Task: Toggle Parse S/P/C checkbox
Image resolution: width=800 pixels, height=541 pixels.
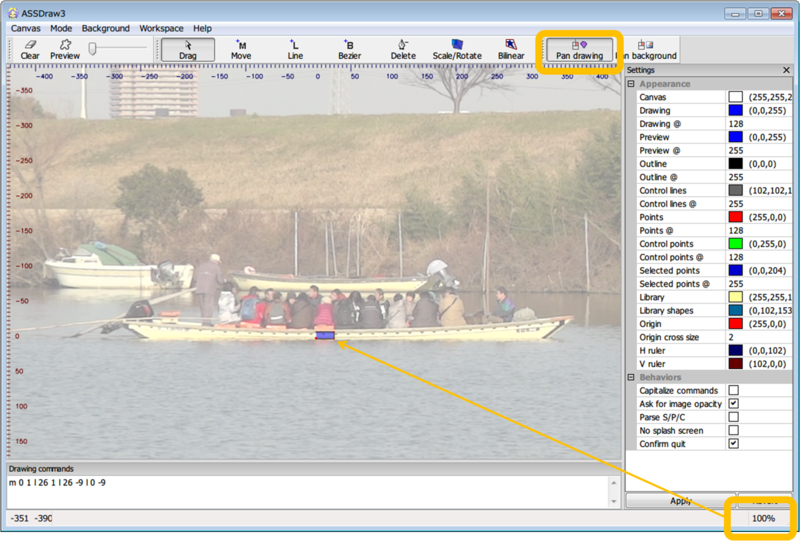Action: [x=733, y=417]
